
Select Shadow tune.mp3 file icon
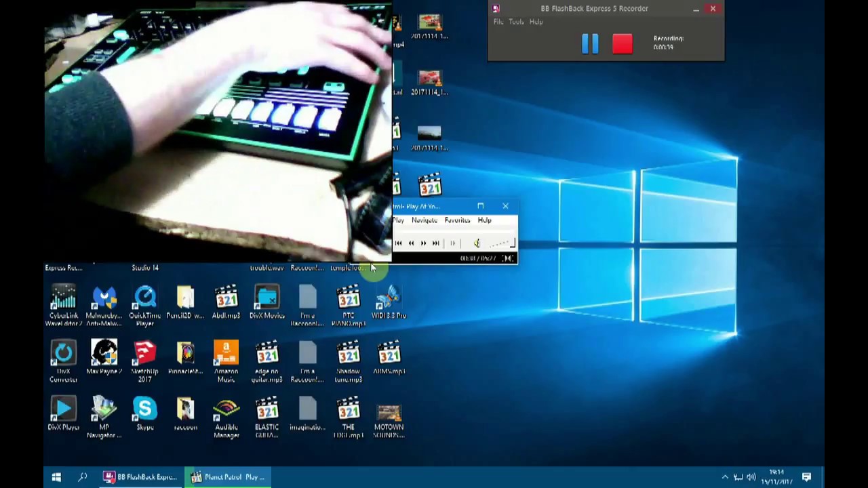click(348, 361)
